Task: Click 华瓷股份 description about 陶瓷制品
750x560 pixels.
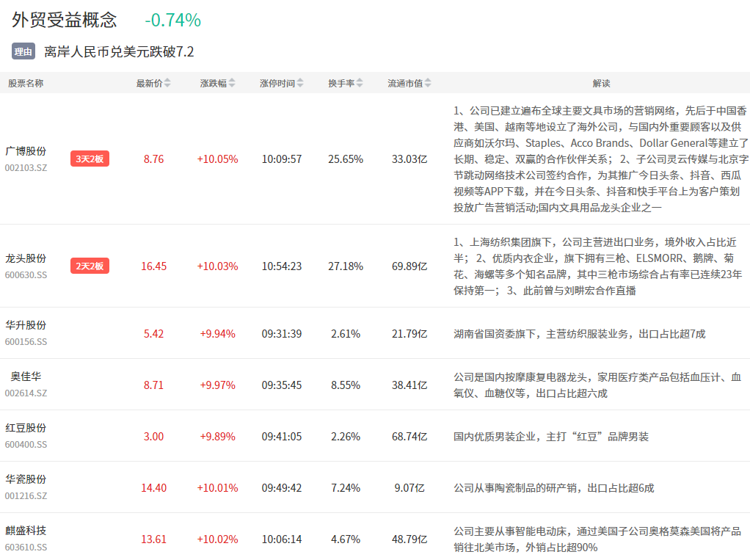Action: (553, 488)
